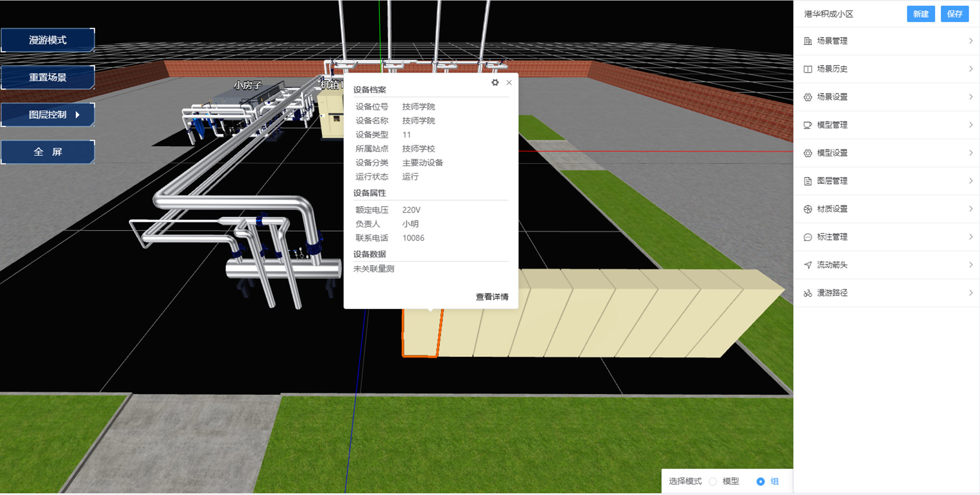This screenshot has width=980, height=495.
Task: Click the 模型管理 icon
Action: click(x=807, y=125)
